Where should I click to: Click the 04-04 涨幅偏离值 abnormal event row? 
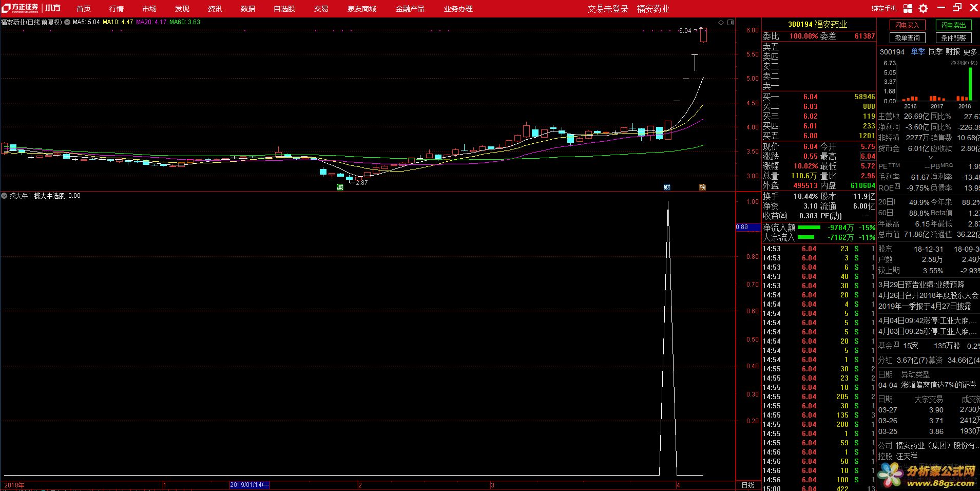click(928, 385)
